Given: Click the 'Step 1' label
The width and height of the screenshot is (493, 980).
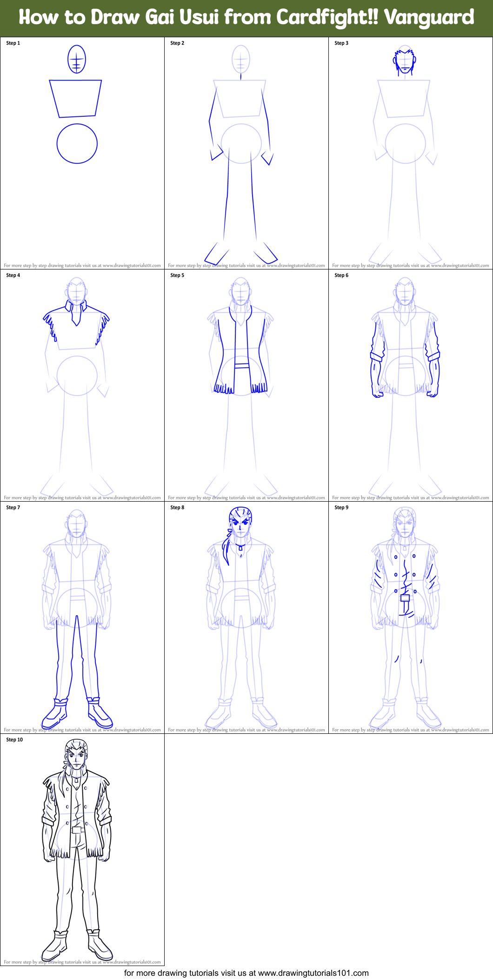Looking at the screenshot, I should pyautogui.click(x=13, y=43).
